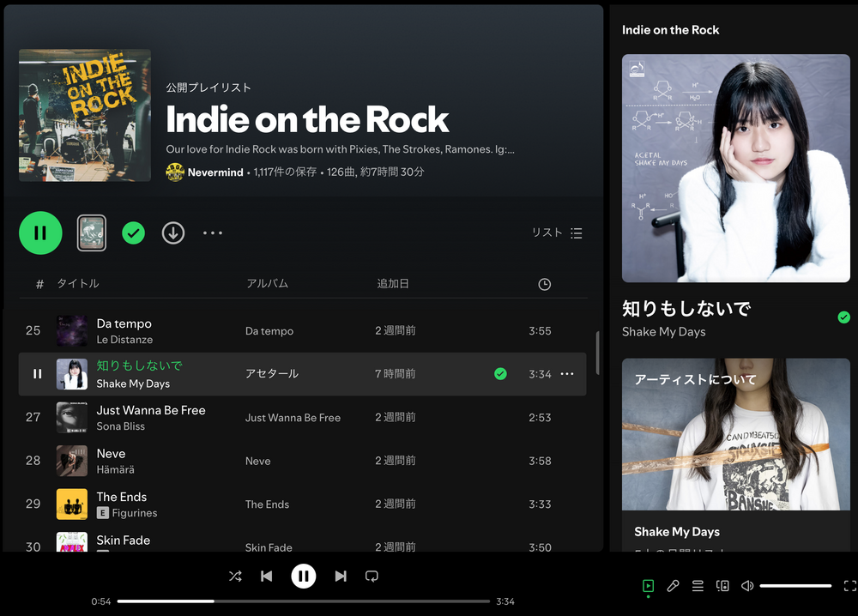Screen dimensions: 858x616
Task: Open the play queue
Action: (x=698, y=586)
